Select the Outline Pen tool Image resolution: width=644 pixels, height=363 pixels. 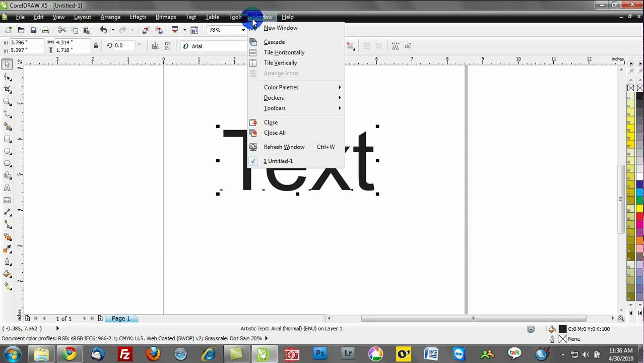tap(7, 262)
